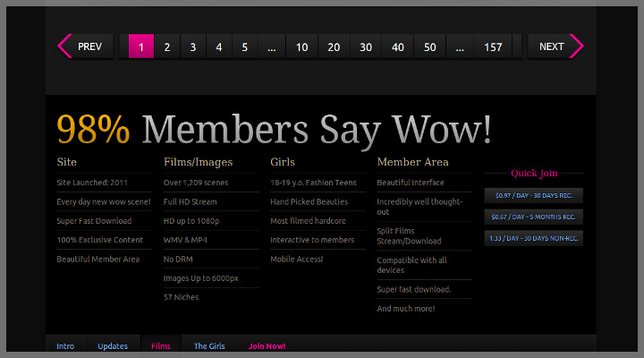Open the Updates tab
The width and height of the screenshot is (644, 358).
click(x=113, y=346)
